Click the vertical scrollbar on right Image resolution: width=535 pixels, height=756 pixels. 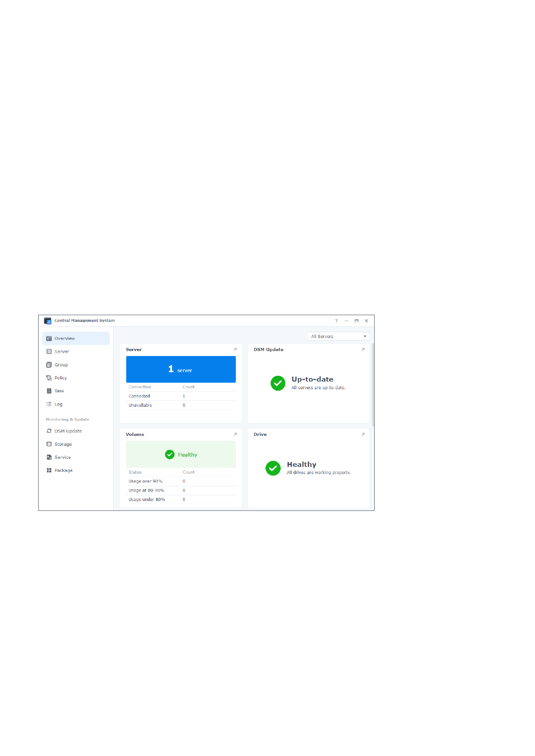(373, 385)
